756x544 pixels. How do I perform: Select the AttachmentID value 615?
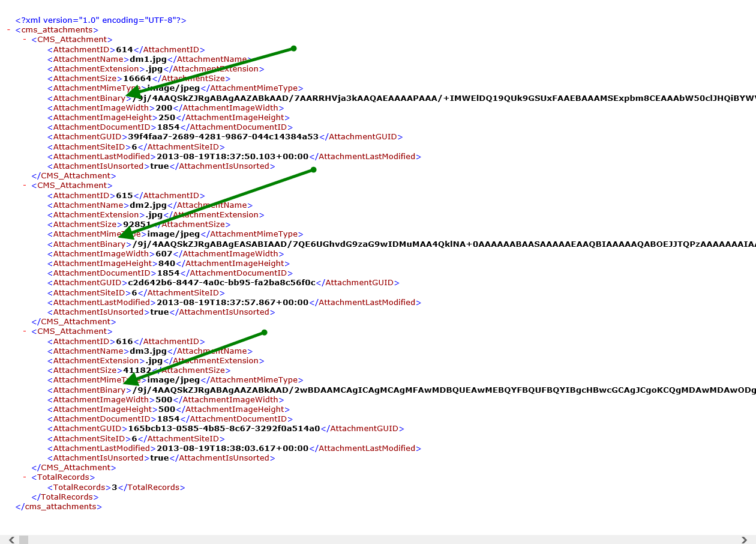124,195
